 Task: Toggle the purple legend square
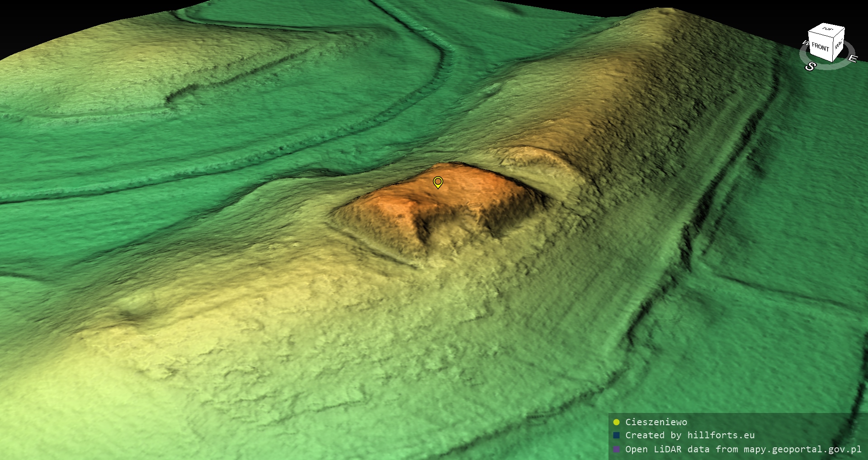616,449
